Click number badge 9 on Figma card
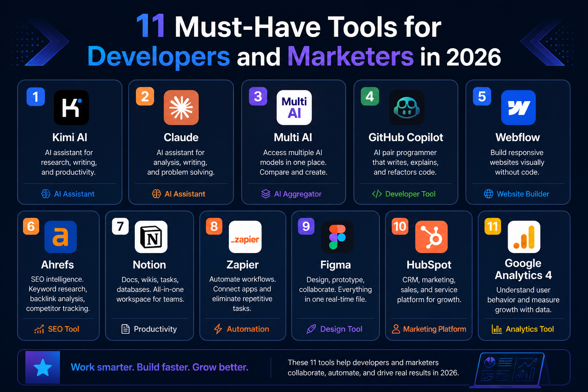 pyautogui.click(x=306, y=226)
